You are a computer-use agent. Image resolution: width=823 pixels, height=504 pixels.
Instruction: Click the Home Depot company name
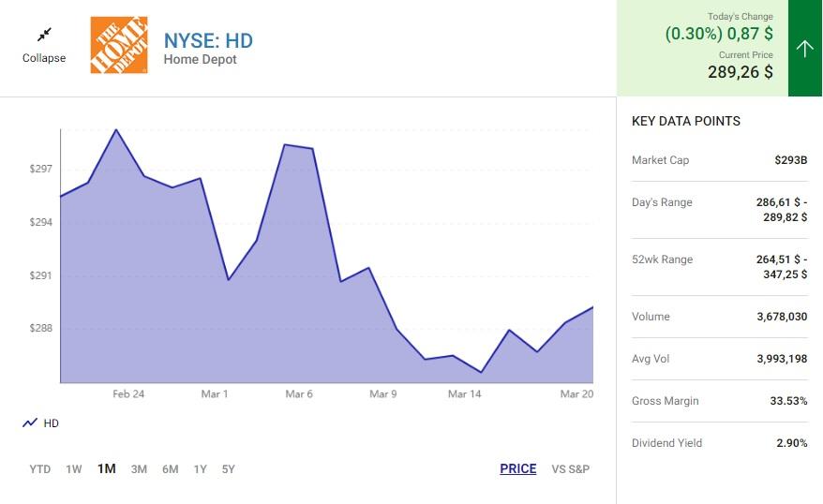point(200,59)
